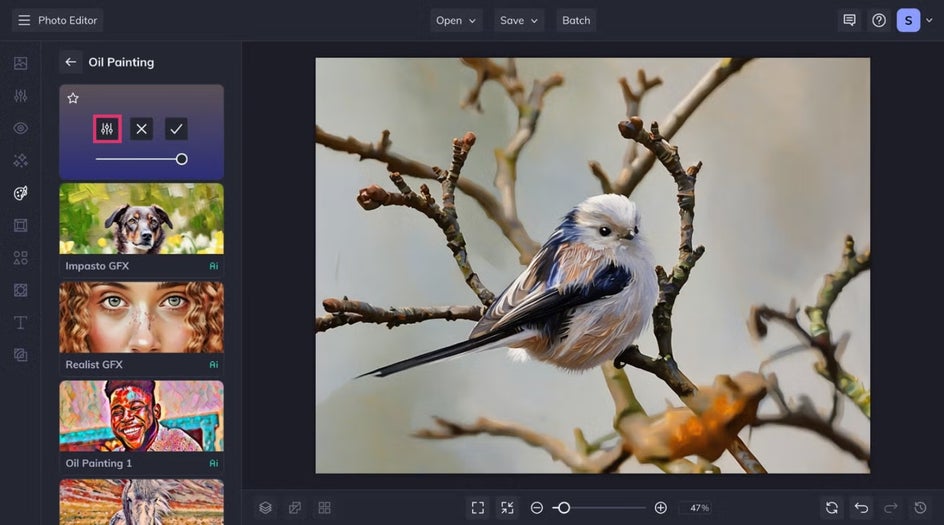The image size is (944, 525).
Task: Open the Overlays sidebar tool at bottom
Action: click(x=20, y=355)
